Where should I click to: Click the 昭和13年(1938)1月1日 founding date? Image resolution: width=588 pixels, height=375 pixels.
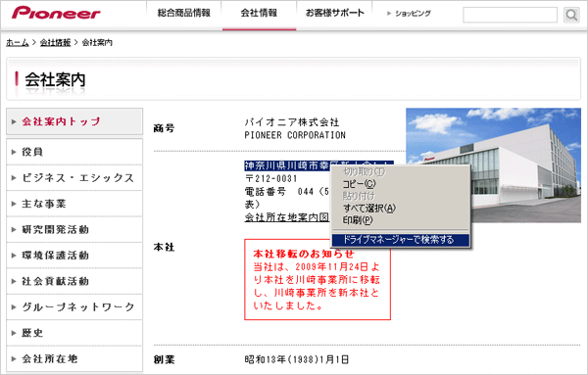tap(297, 359)
